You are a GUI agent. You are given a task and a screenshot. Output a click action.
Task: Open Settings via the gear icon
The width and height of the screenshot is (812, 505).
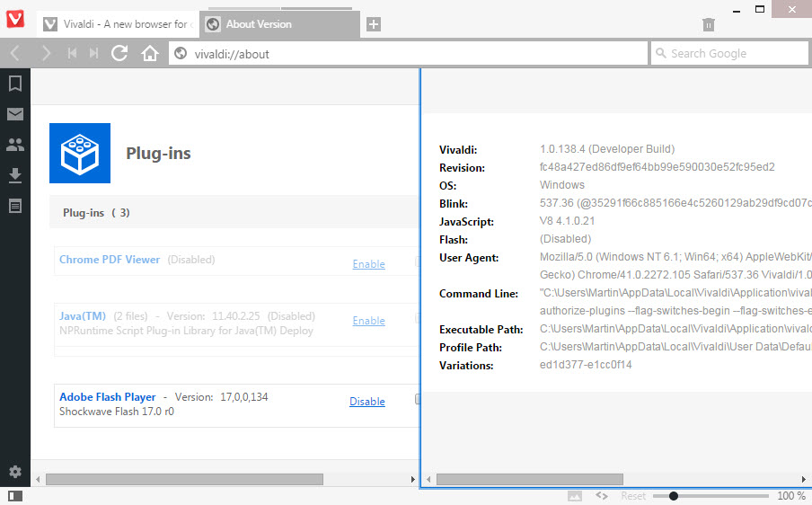(15, 472)
